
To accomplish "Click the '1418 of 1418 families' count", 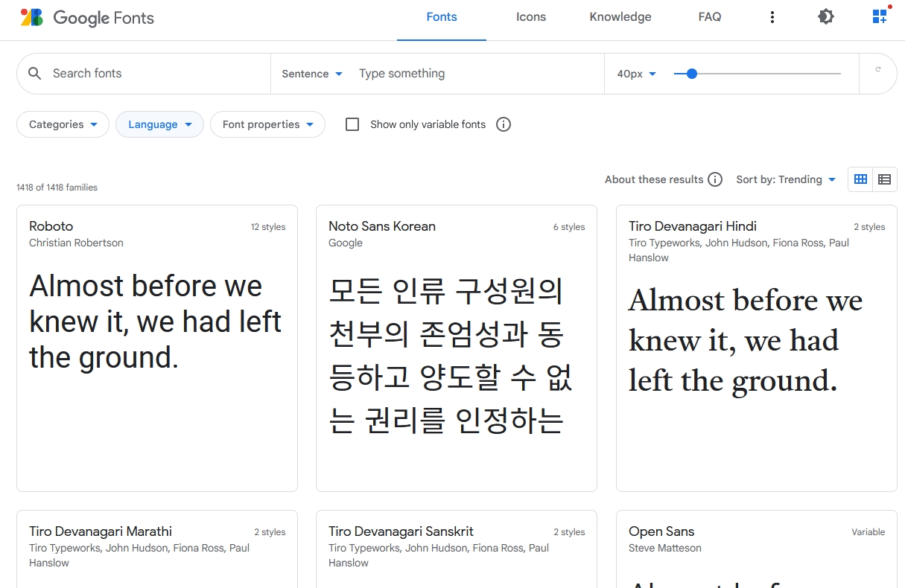I will 57,188.
